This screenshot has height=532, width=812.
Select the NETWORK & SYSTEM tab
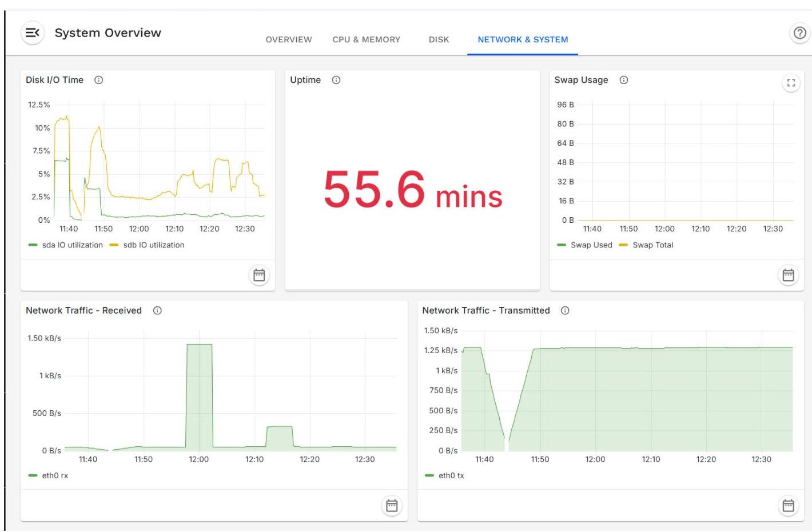pyautogui.click(x=523, y=39)
